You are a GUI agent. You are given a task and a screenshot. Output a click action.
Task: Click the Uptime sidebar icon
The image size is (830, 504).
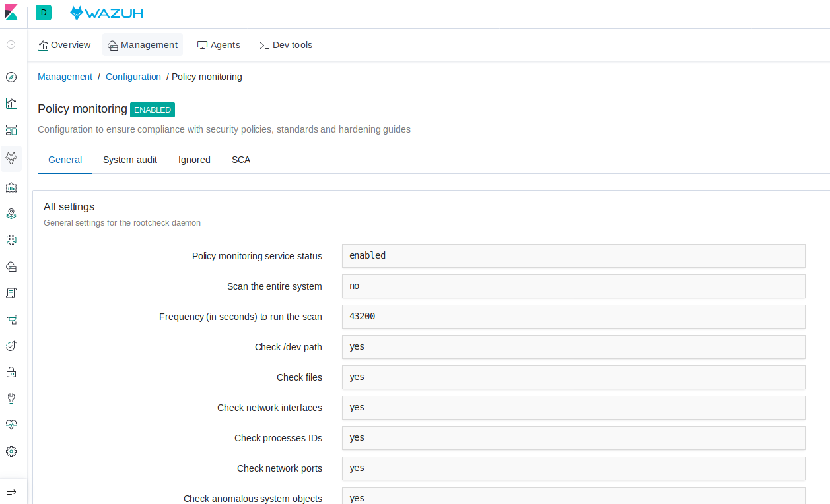11,346
